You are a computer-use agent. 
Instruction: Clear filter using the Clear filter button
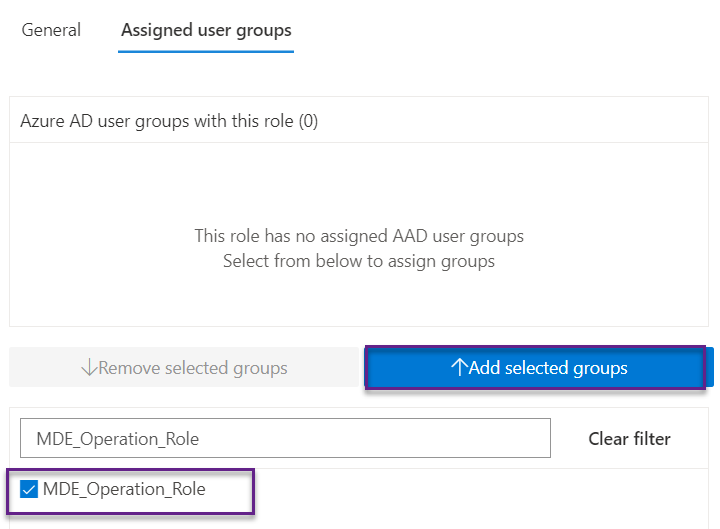click(x=629, y=438)
